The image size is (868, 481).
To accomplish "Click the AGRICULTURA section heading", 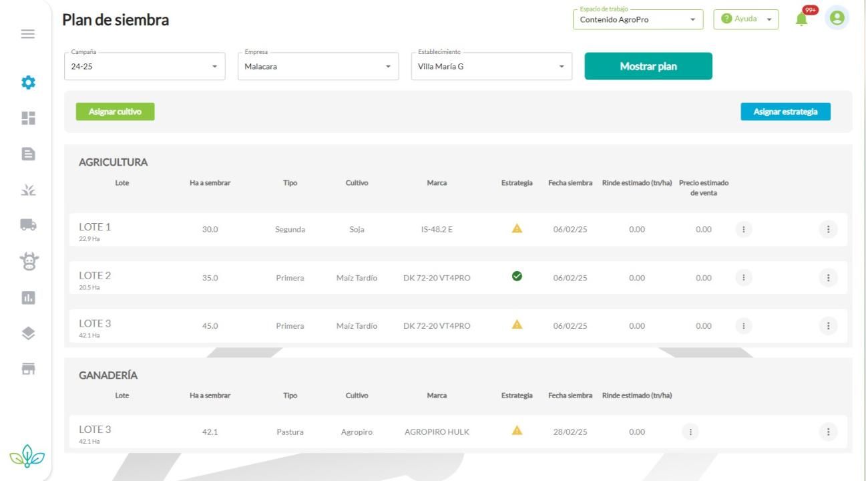I will (x=113, y=162).
